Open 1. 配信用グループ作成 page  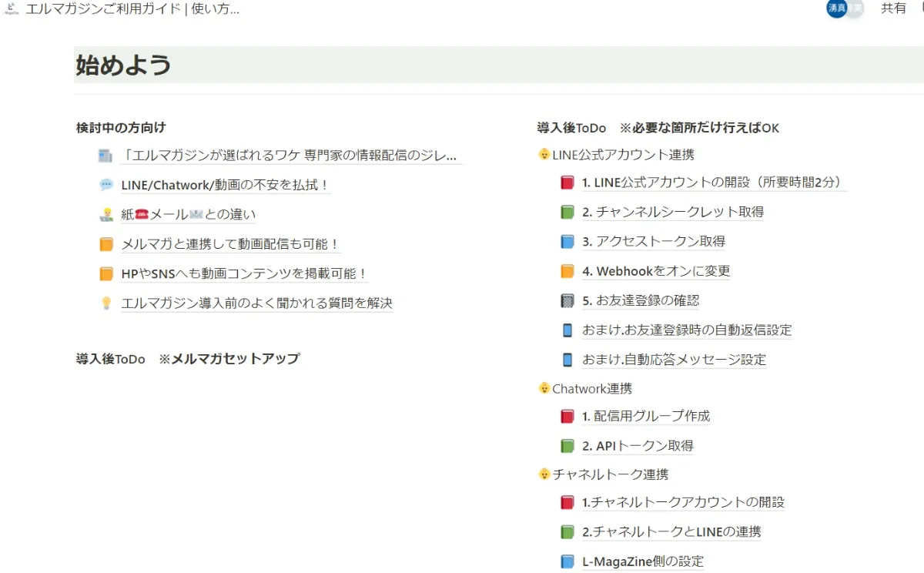[646, 416]
